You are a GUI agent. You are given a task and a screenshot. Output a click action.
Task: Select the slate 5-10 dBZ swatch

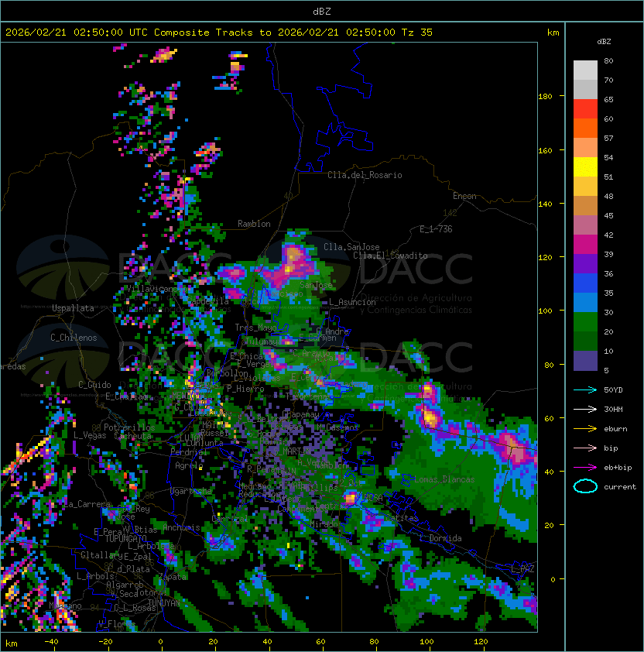[x=585, y=361]
